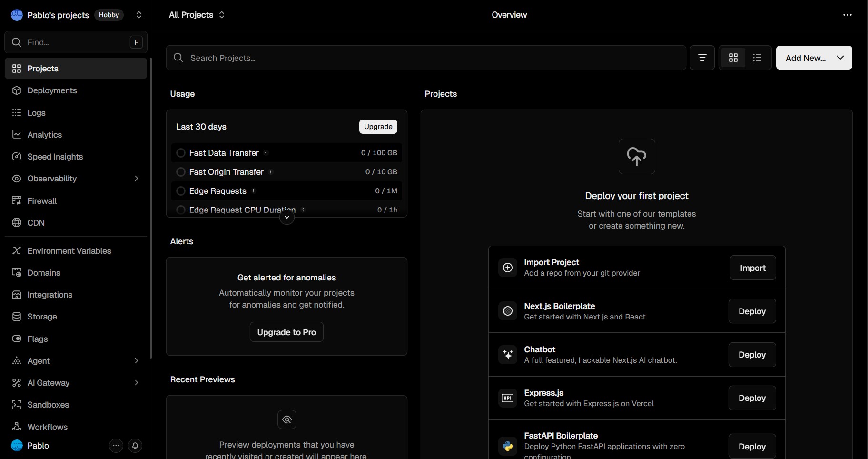This screenshot has width=868, height=459.
Task: Open Integrations in the sidebar
Action: 76,295
